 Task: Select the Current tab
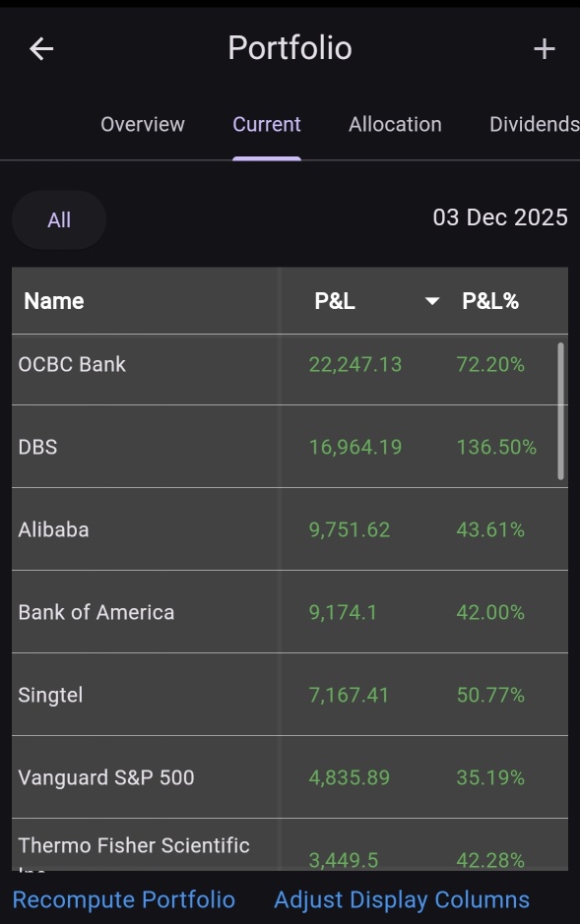coord(267,124)
